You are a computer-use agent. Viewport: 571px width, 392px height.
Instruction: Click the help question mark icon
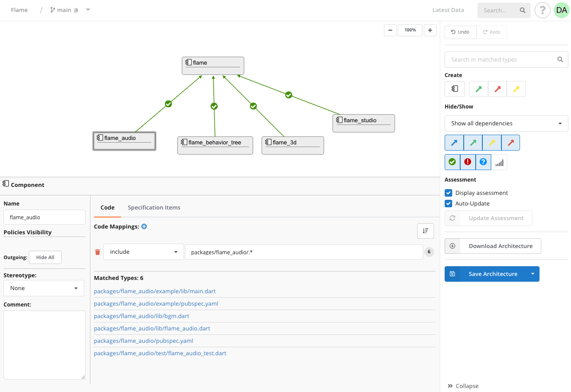click(x=542, y=10)
